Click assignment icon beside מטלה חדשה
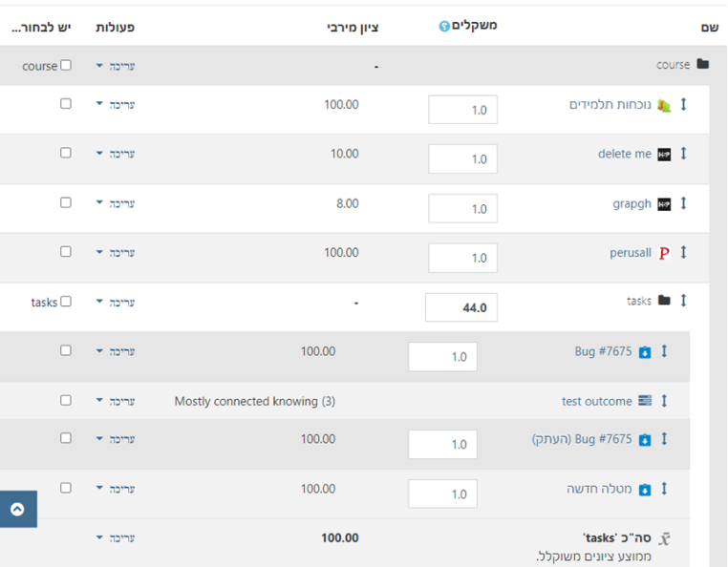This screenshot has height=567, width=728. (644, 490)
